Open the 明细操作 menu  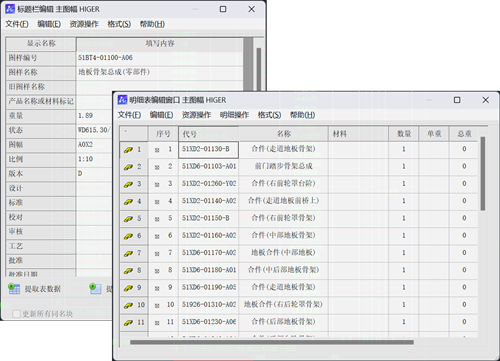234,115
